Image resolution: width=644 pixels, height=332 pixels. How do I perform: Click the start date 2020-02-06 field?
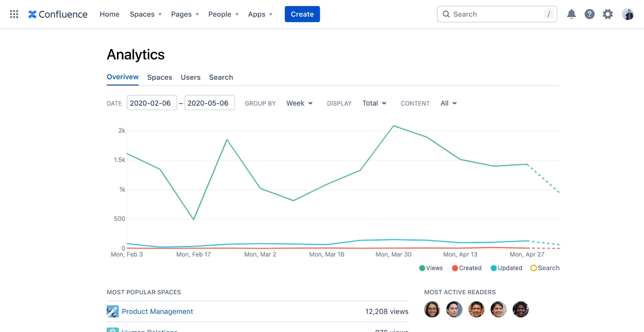point(152,103)
